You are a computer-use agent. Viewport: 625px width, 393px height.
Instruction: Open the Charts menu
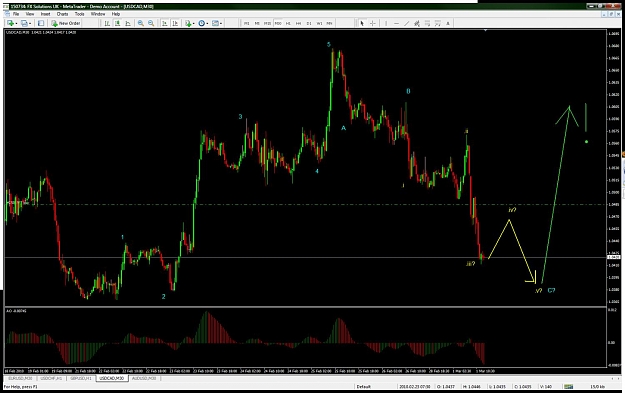63,14
